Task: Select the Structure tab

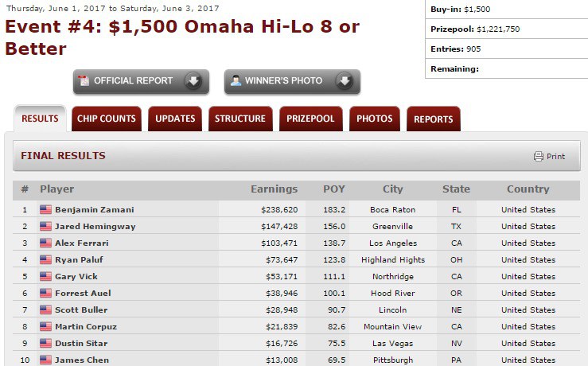Action: click(x=240, y=119)
